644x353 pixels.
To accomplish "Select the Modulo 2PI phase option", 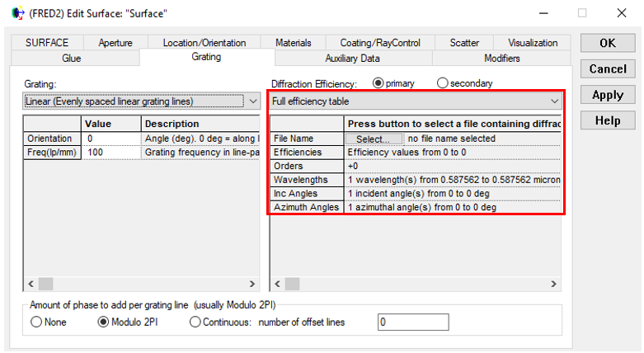I will pyautogui.click(x=105, y=322).
